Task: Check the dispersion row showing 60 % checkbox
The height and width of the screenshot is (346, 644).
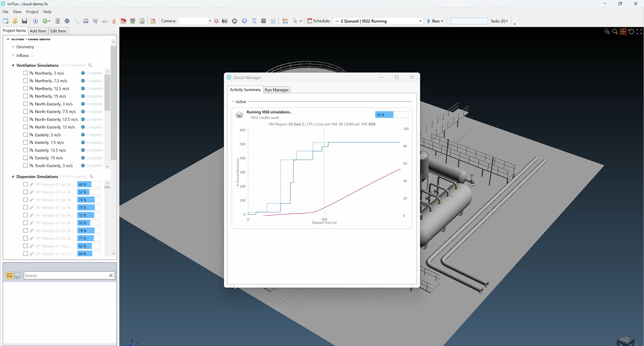Action: point(25,184)
